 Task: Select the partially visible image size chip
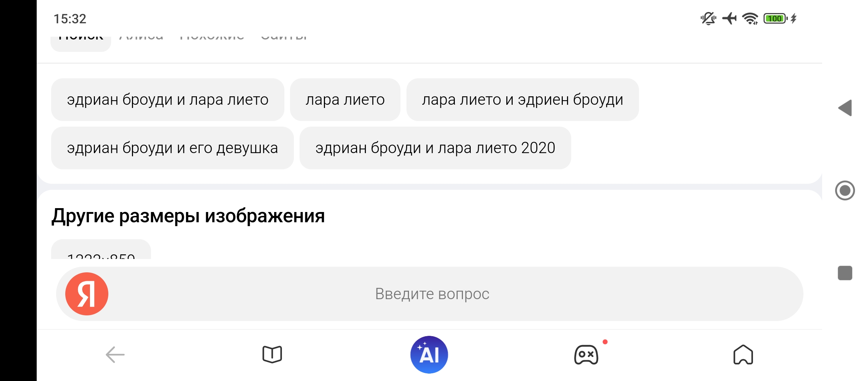click(x=101, y=251)
